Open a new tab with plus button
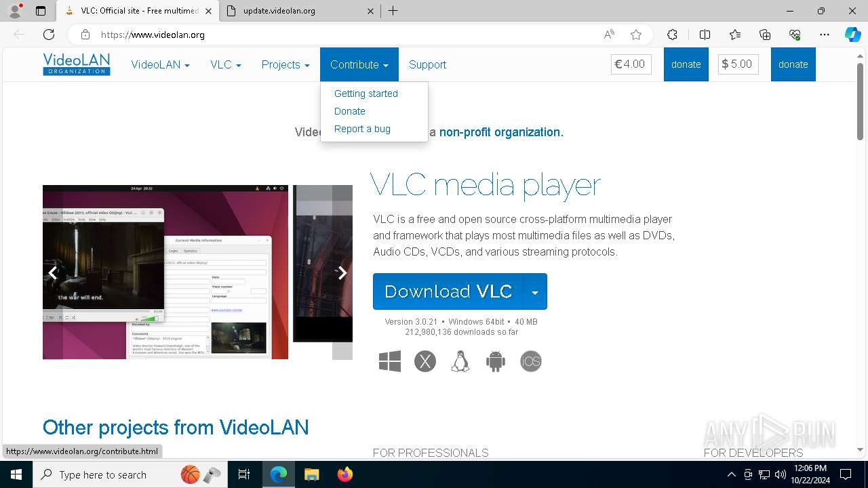Viewport: 868px width, 488px height. pyautogui.click(x=393, y=11)
